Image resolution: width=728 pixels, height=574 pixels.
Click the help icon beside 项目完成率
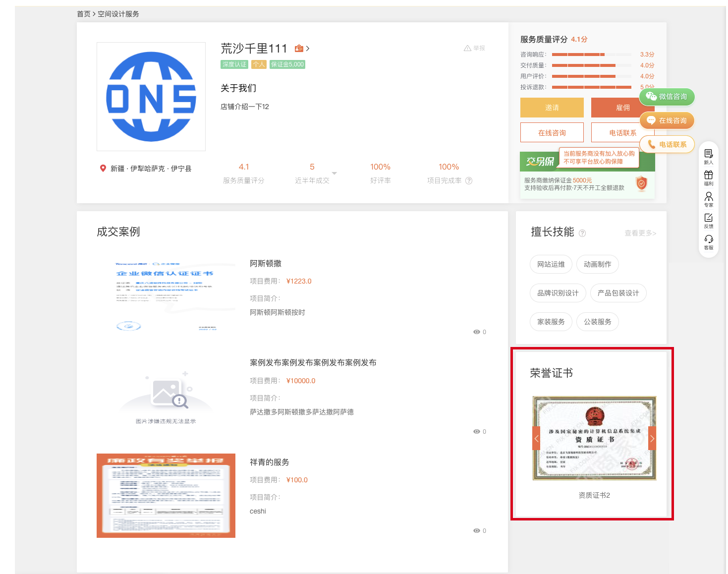pos(469,181)
